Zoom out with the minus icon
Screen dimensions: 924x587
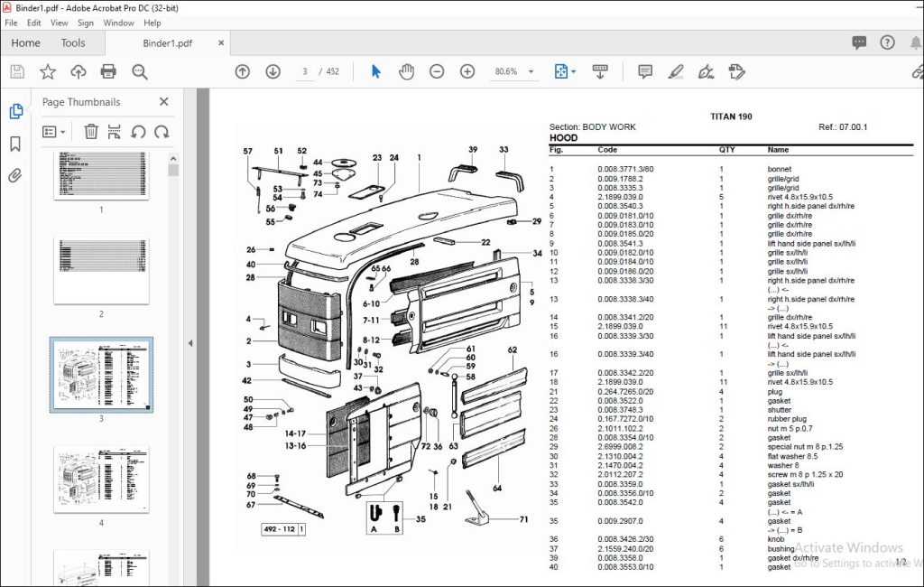(x=437, y=71)
